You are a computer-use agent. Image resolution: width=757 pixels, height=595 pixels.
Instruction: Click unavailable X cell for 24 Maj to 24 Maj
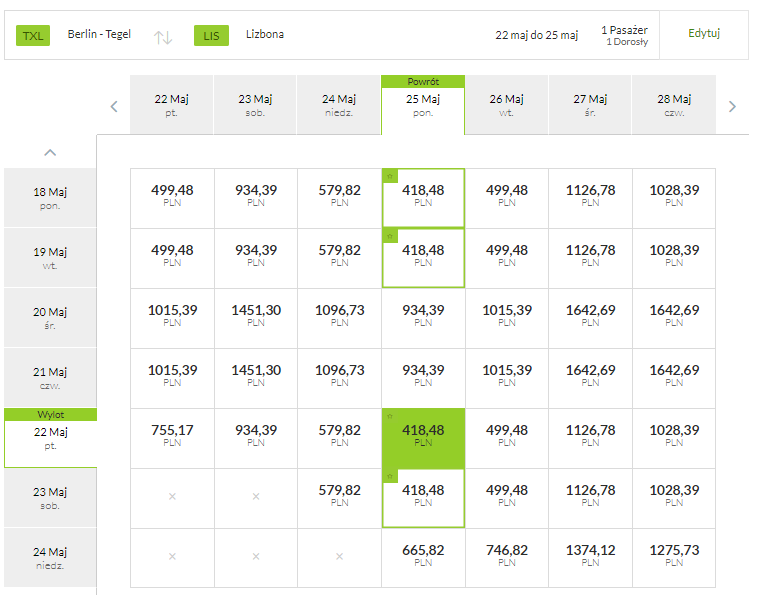339,556
